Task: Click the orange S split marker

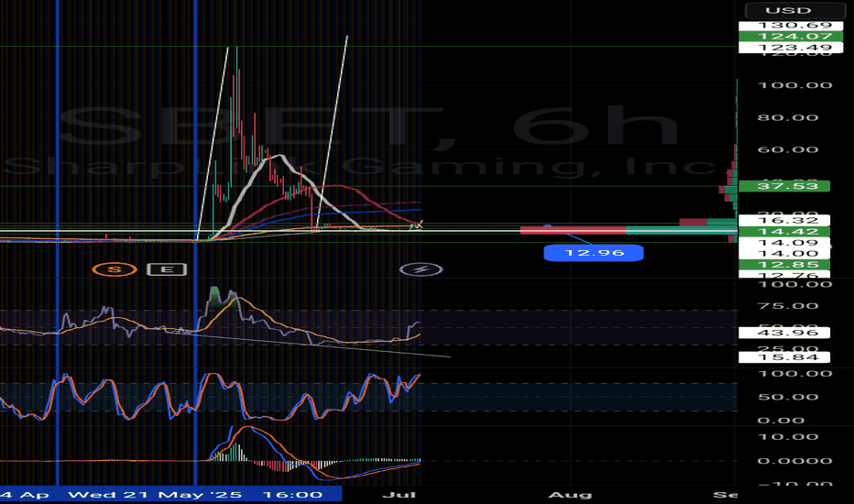Action: (115, 269)
